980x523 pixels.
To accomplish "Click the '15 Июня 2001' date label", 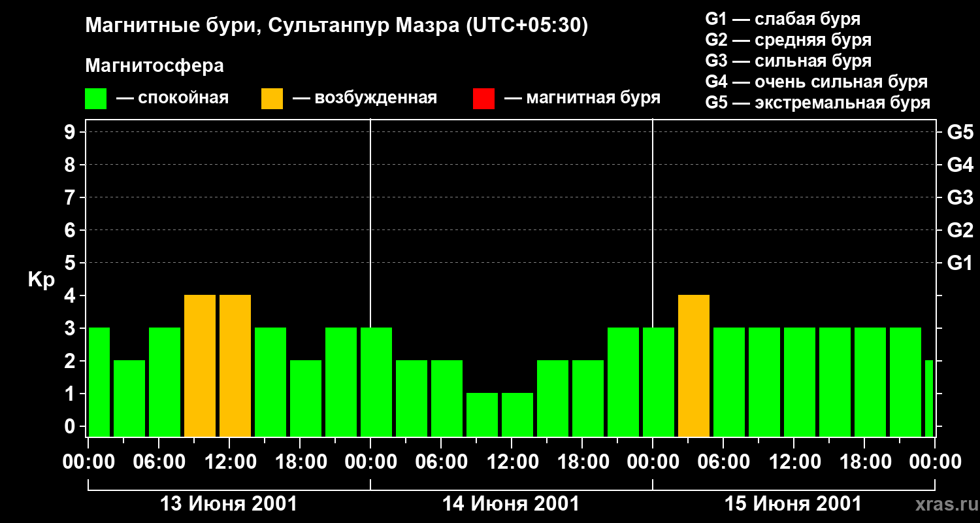I will click(x=793, y=504).
